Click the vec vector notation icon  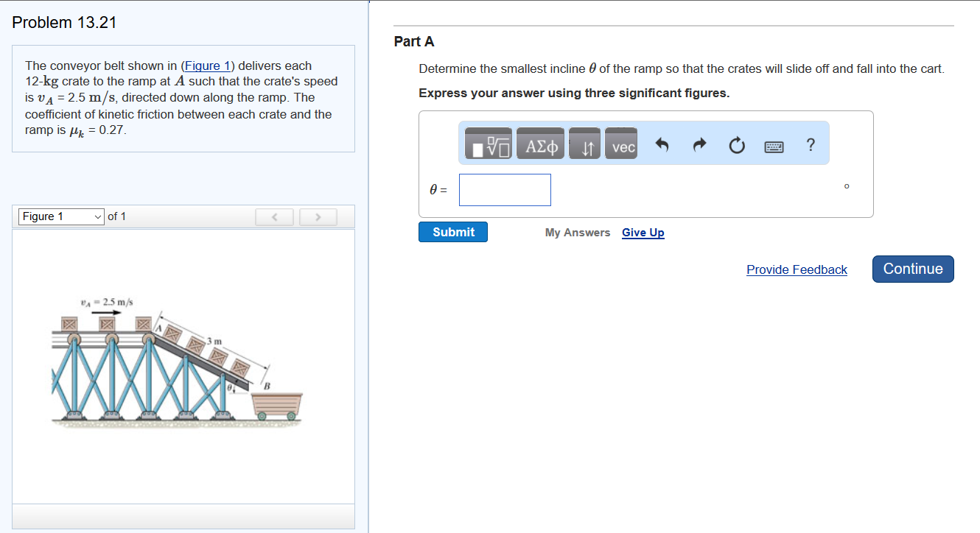[x=621, y=145]
